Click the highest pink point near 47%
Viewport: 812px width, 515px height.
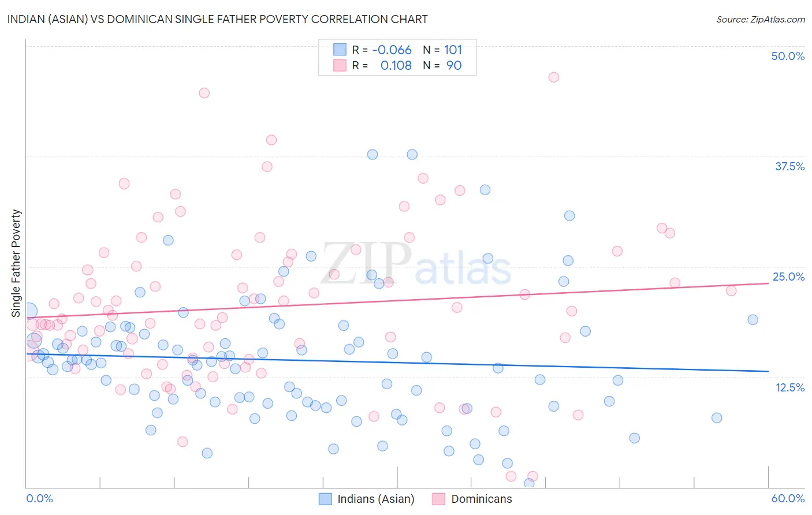553,77
